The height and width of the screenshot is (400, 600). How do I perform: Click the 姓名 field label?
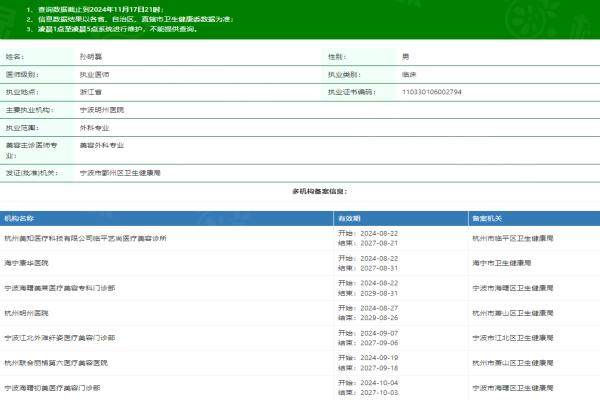click(15, 57)
